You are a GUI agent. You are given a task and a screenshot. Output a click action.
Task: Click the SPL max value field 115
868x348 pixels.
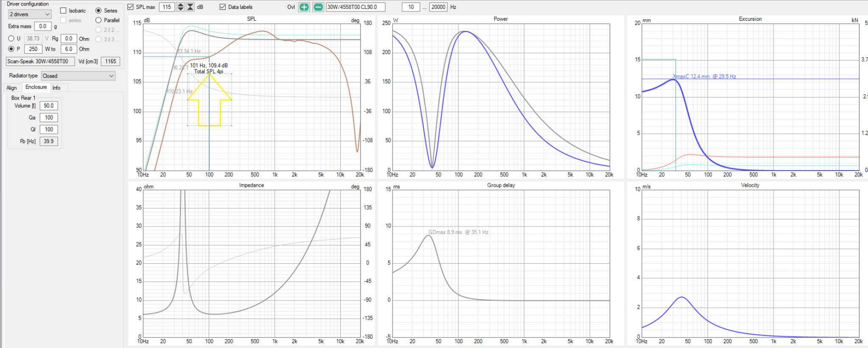pyautogui.click(x=167, y=7)
